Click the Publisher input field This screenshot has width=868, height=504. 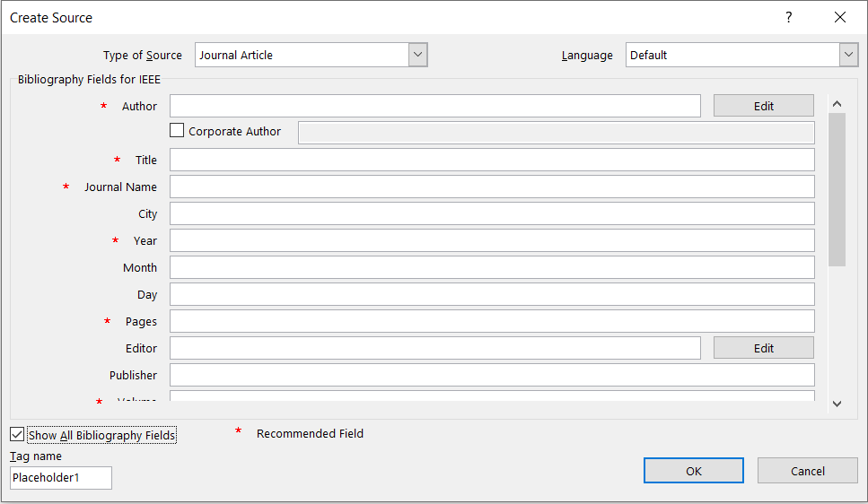coord(492,375)
